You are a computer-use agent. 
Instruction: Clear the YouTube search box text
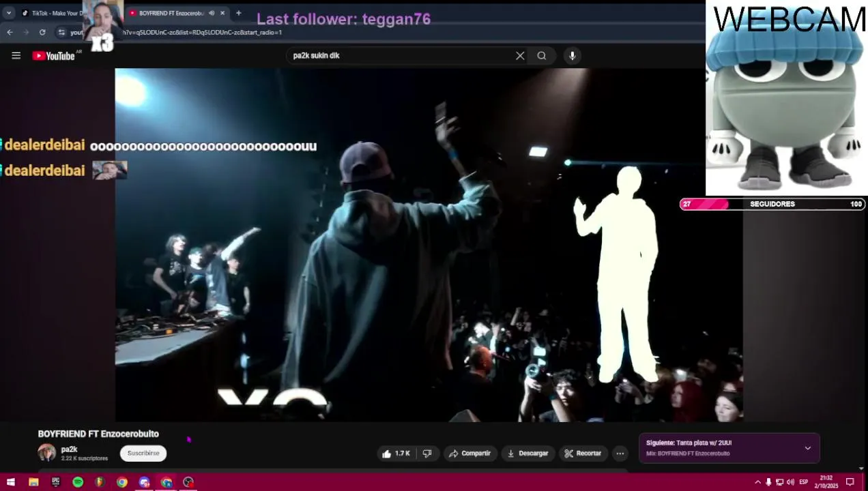[520, 56]
